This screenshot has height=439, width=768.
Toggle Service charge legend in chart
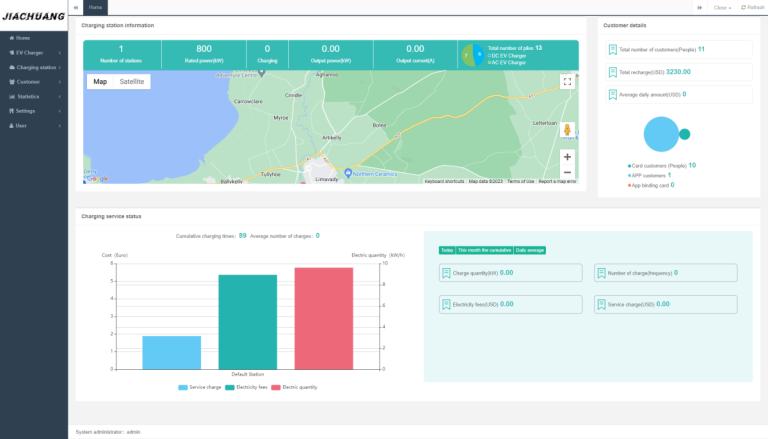tap(200, 386)
